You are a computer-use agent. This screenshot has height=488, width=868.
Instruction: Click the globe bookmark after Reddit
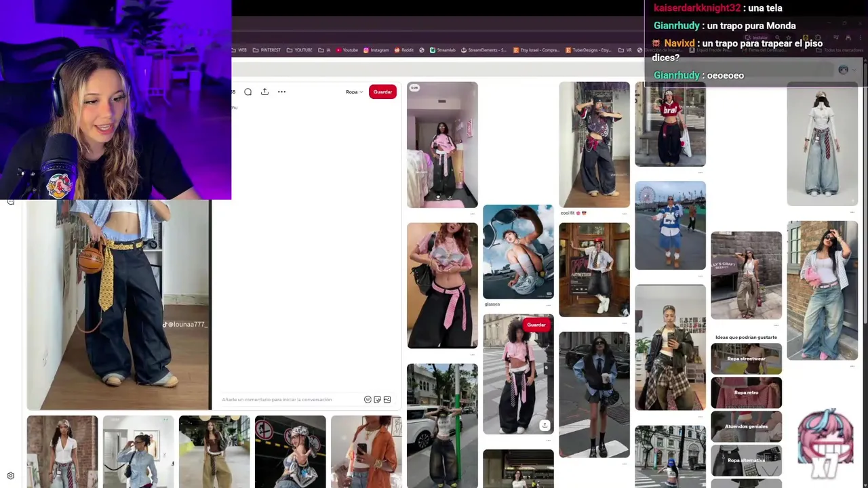click(x=422, y=50)
